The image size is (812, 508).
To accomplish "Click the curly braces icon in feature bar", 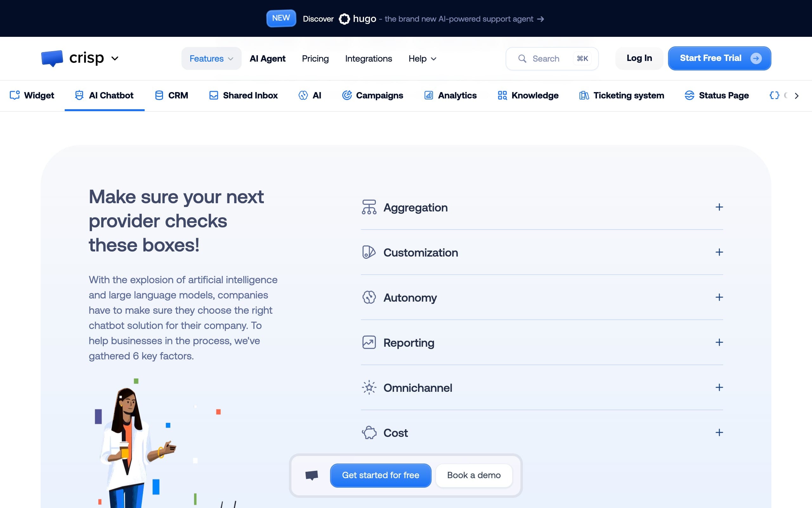I will [774, 96].
